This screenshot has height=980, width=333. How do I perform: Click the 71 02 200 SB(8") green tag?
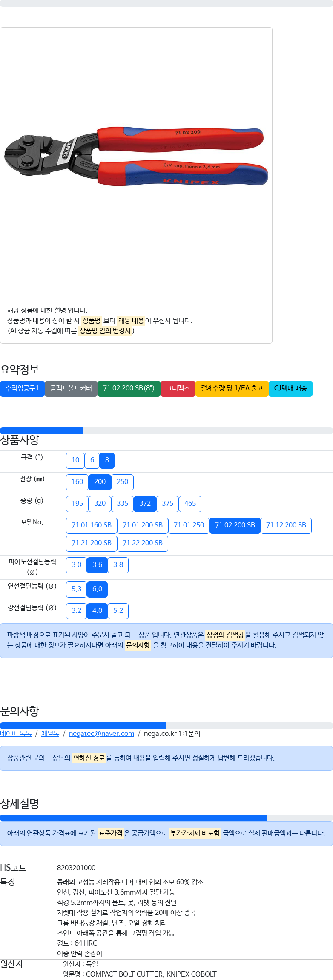129,388
